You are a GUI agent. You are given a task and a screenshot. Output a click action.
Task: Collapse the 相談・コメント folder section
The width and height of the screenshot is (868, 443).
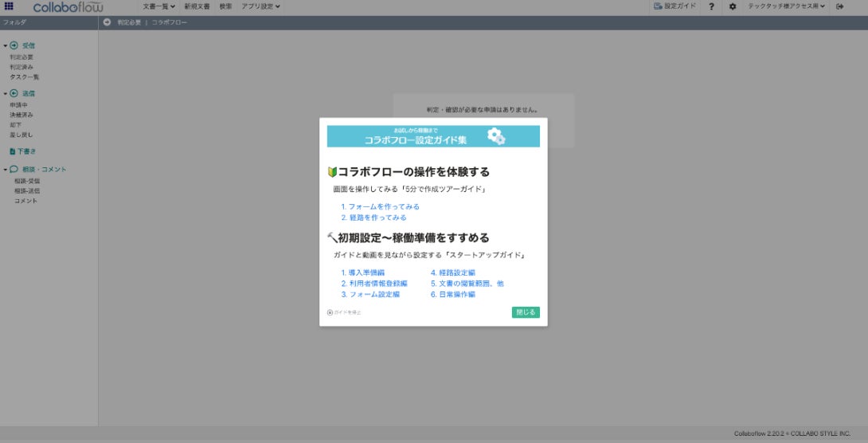click(5, 169)
